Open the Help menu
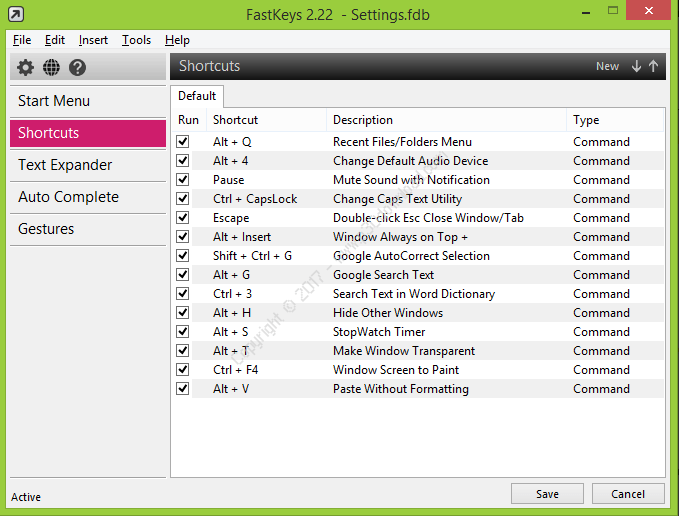This screenshot has height=516, width=679. pos(177,40)
